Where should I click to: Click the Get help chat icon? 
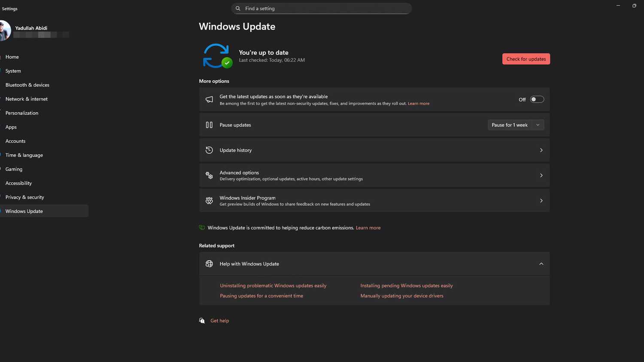(x=202, y=321)
